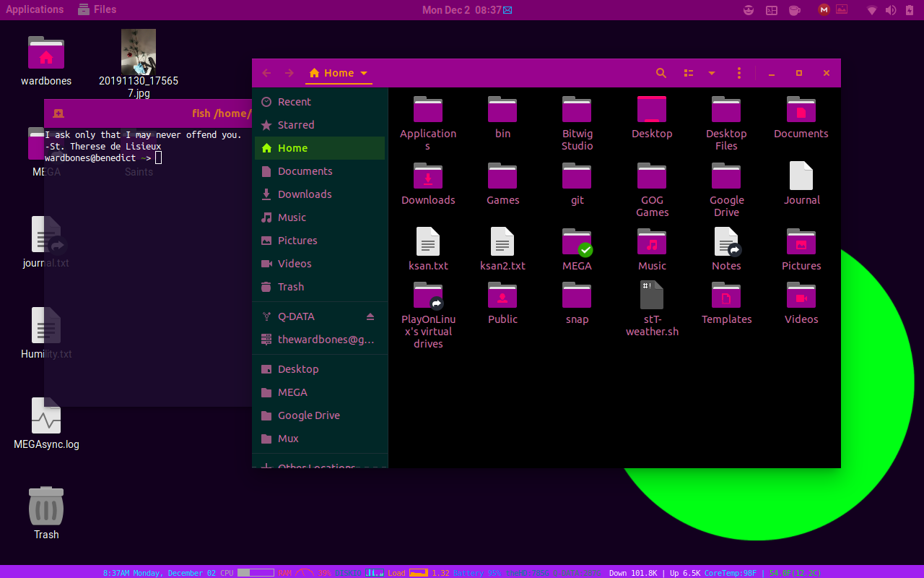Expand the Home path bar dropdown
This screenshot has height=578, width=924.
click(364, 73)
